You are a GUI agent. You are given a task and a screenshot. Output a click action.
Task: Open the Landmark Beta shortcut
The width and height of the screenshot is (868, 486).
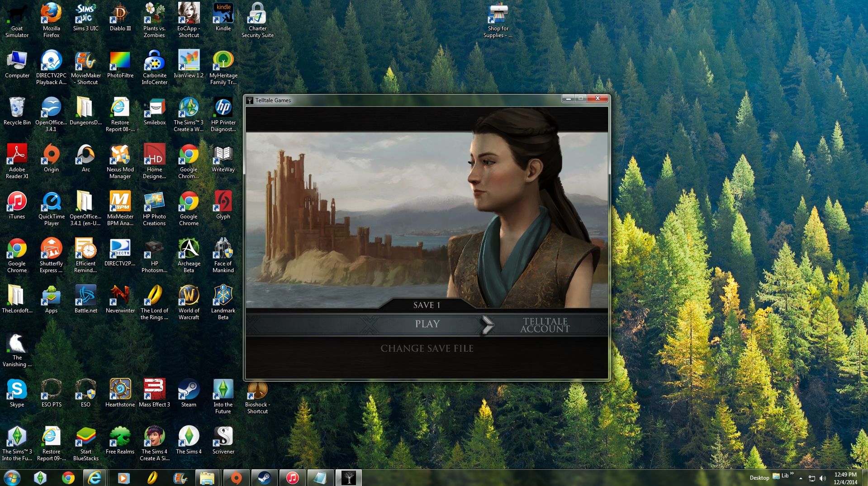tap(223, 302)
